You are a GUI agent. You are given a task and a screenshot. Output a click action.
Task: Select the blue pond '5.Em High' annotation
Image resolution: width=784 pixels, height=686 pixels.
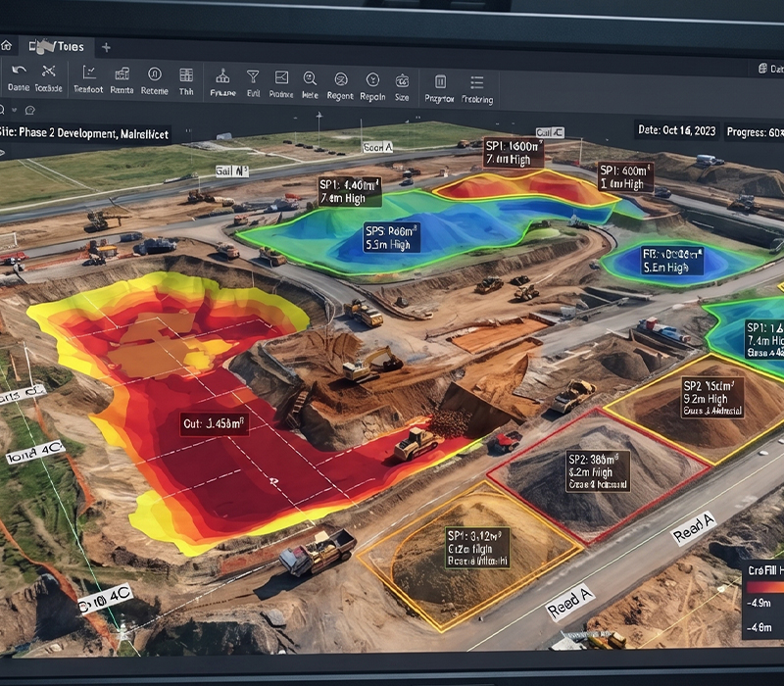click(672, 261)
